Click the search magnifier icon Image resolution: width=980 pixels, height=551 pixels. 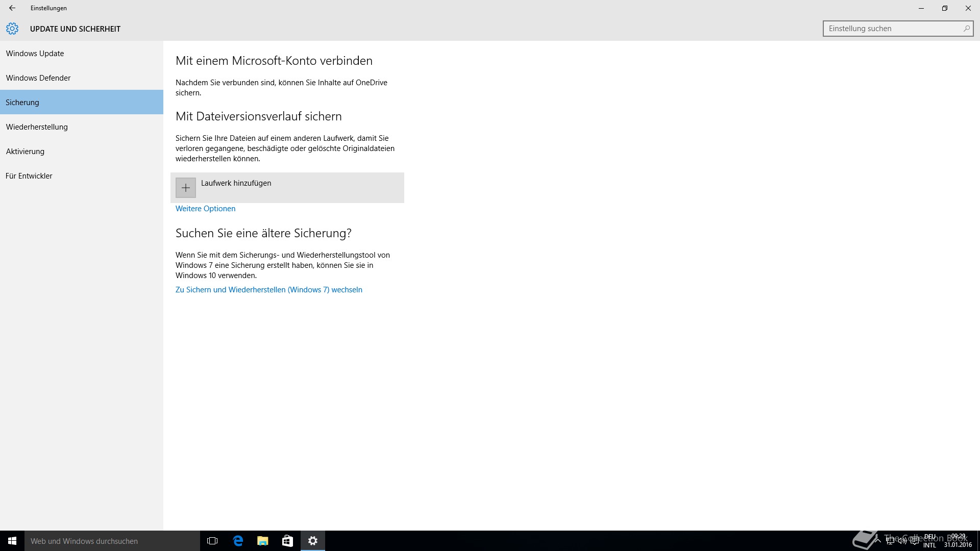pos(966,29)
